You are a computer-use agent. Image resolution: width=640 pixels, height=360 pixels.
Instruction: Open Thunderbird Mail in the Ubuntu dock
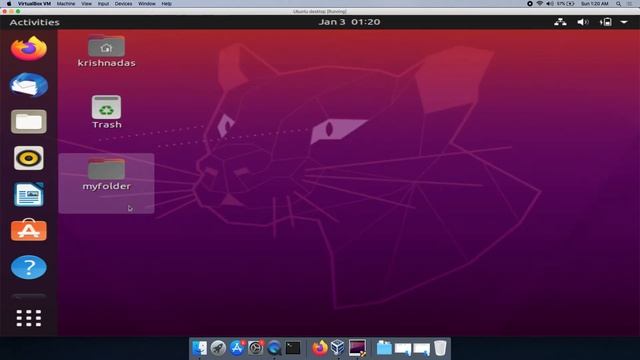[29, 85]
